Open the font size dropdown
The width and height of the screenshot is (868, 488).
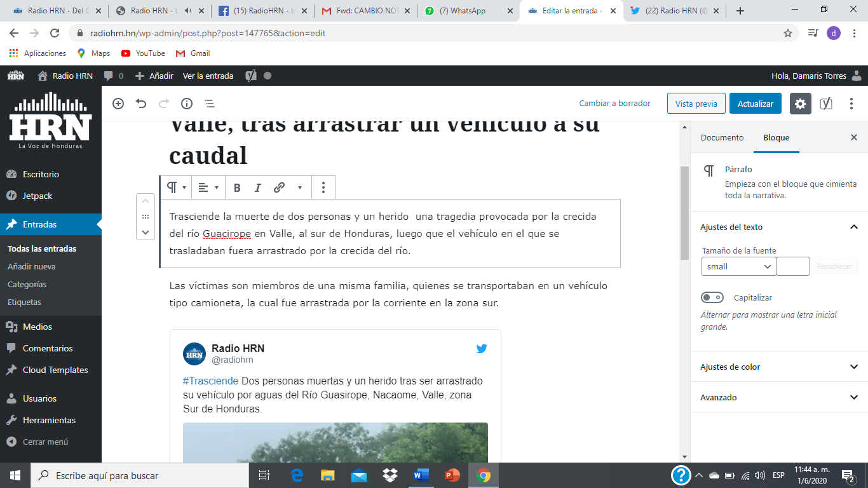[x=738, y=266]
